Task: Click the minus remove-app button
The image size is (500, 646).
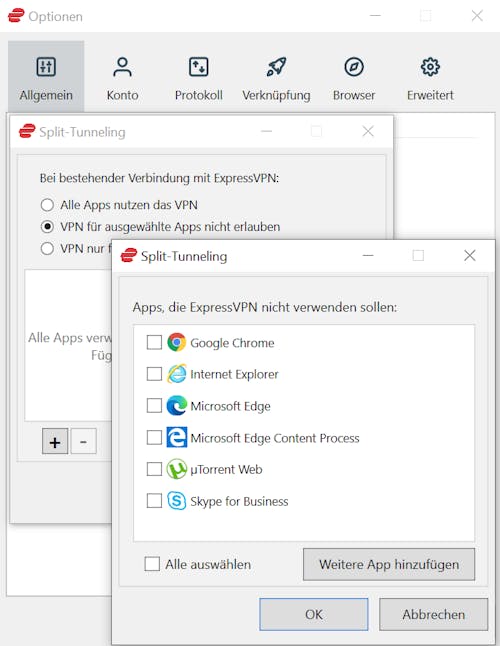Action: [x=83, y=441]
